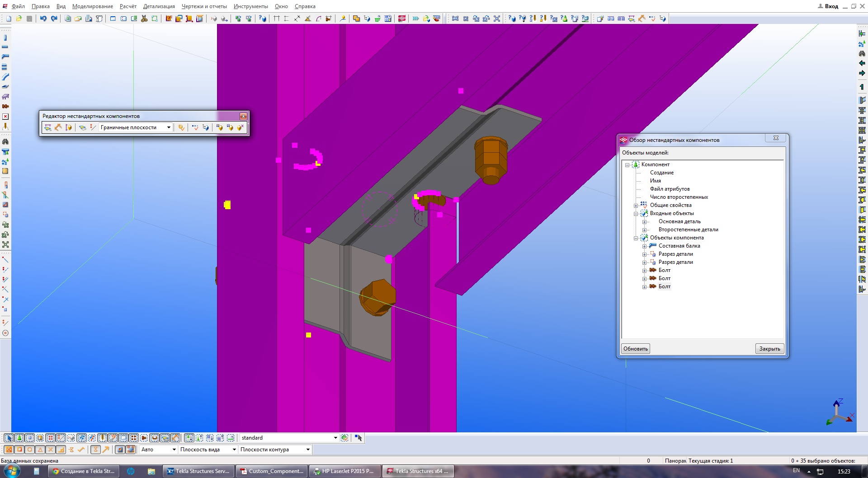Open the Граничные плоскости plane type dropdown
This screenshot has width=868, height=478.
click(x=169, y=127)
